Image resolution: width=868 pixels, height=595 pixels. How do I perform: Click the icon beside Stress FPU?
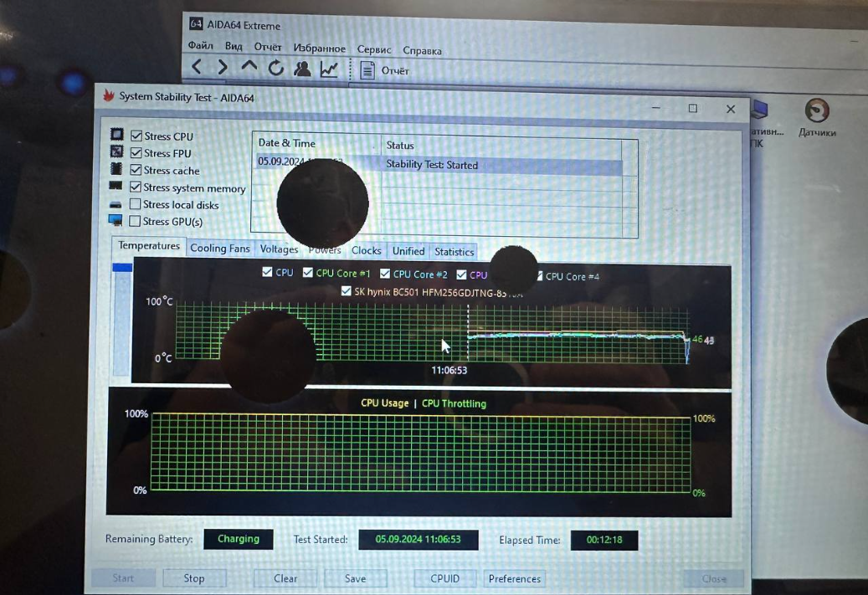tap(116, 151)
